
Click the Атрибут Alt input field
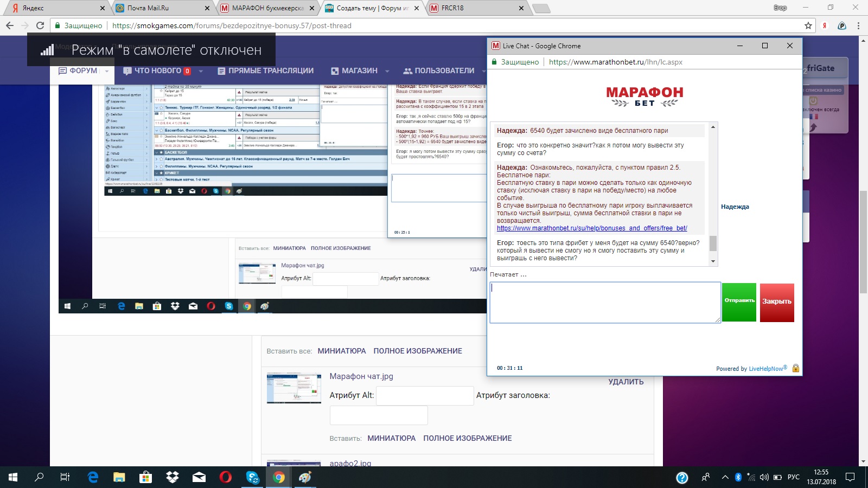point(425,396)
